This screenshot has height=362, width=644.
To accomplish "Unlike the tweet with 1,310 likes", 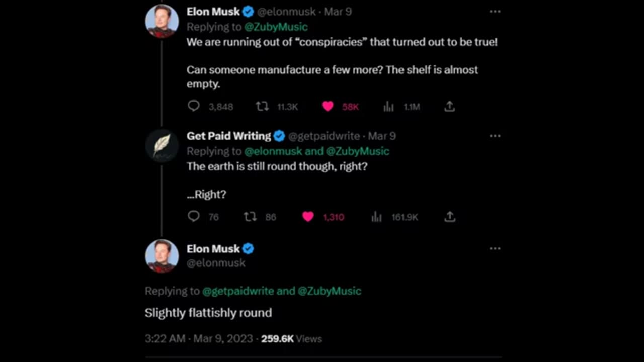I will [x=308, y=217].
